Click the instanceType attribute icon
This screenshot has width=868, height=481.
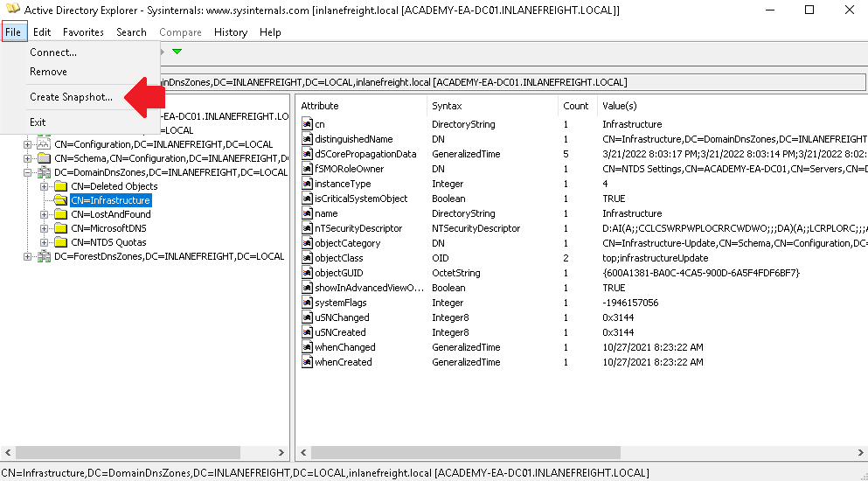tap(307, 184)
